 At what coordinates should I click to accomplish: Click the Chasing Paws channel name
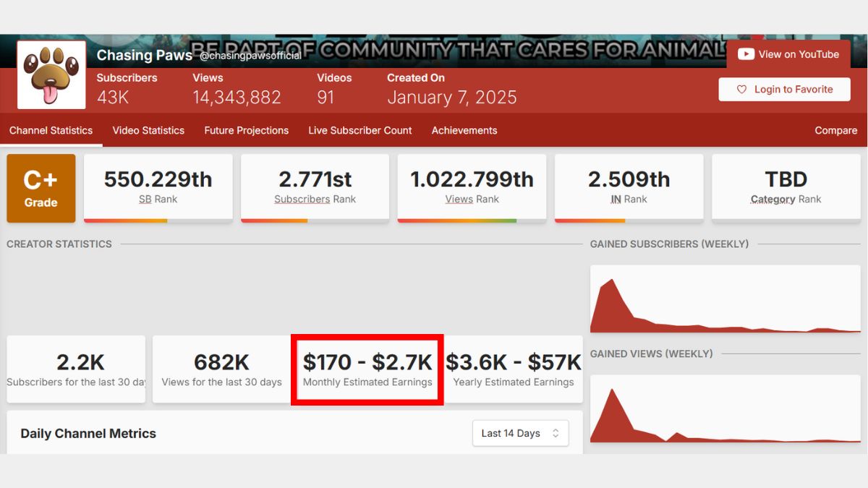(145, 55)
